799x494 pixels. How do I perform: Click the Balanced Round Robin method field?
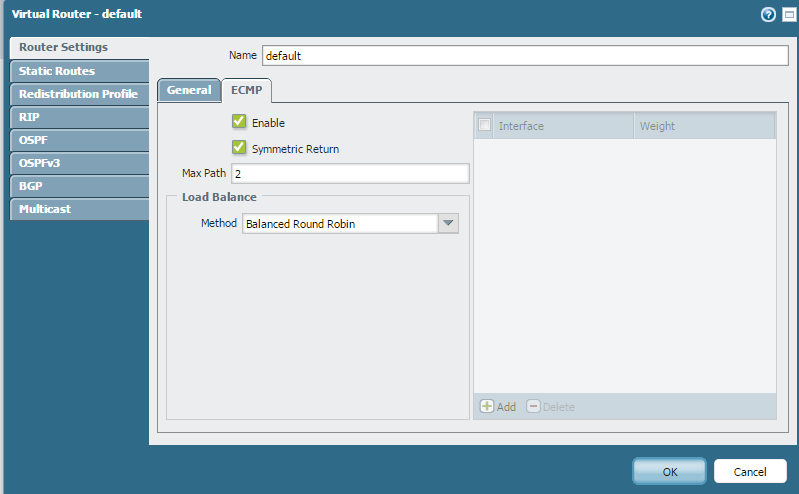340,223
